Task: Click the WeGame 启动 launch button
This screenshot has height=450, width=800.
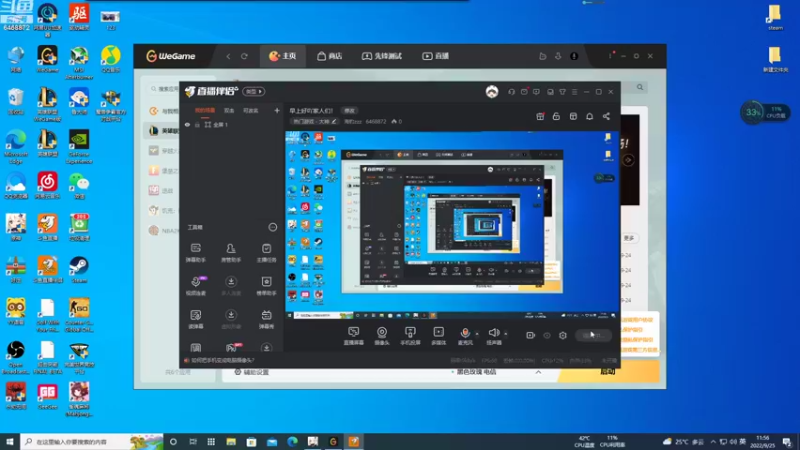Action: [x=608, y=372]
